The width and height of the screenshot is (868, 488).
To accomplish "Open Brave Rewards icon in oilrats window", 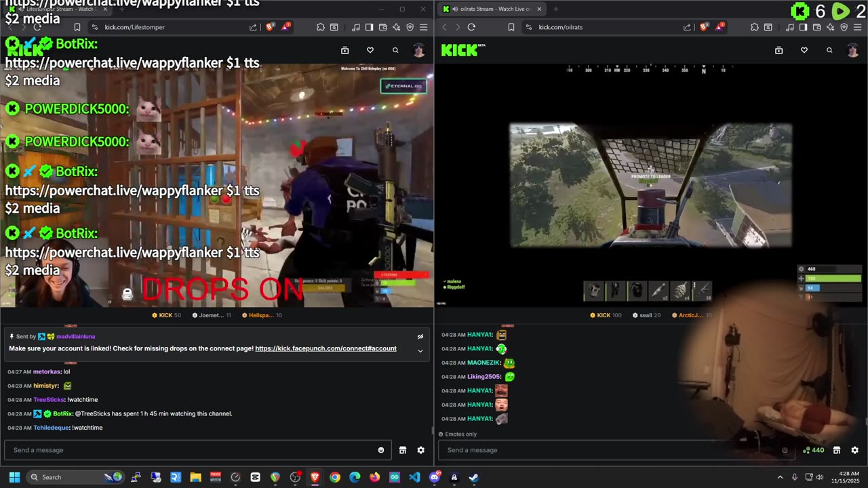I will click(719, 27).
